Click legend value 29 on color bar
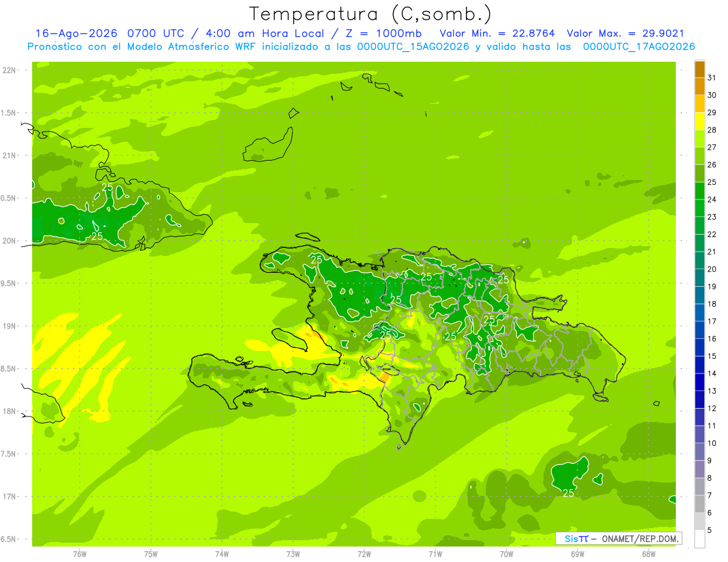 pos(712,113)
